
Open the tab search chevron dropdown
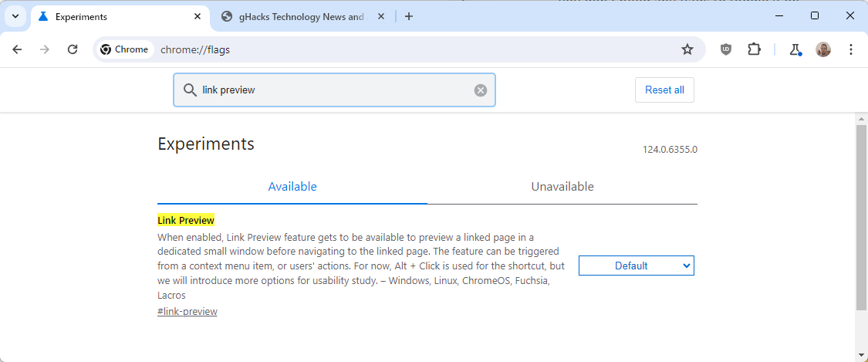point(15,16)
